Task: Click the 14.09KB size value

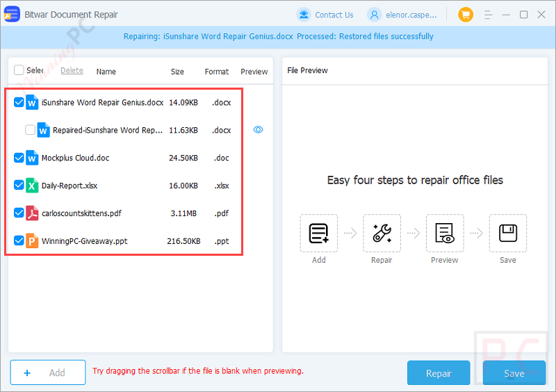Action: 183,103
